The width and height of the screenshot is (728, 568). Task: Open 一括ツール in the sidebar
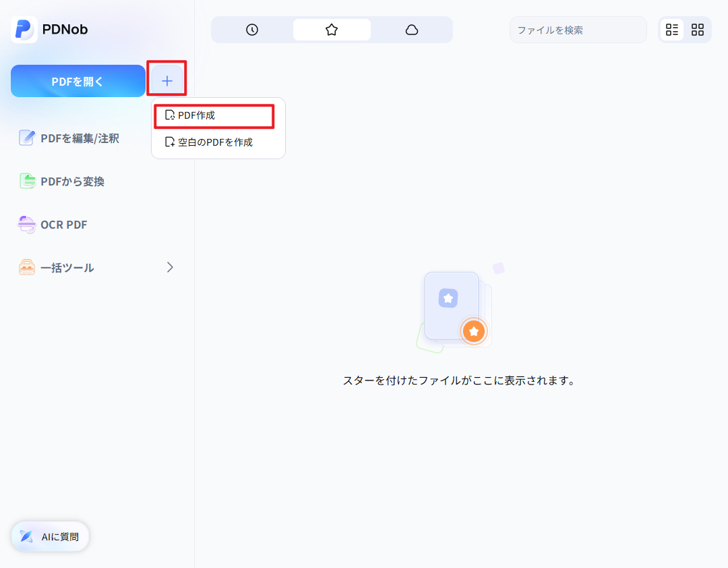pos(96,268)
